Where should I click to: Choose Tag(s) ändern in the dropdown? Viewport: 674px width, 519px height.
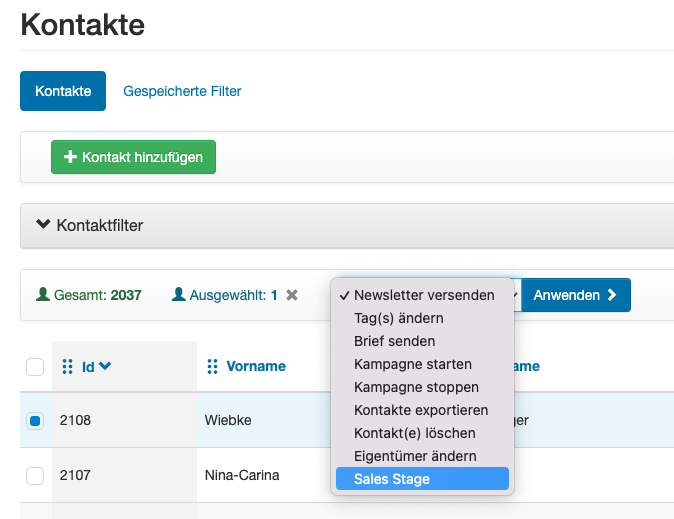point(422,318)
